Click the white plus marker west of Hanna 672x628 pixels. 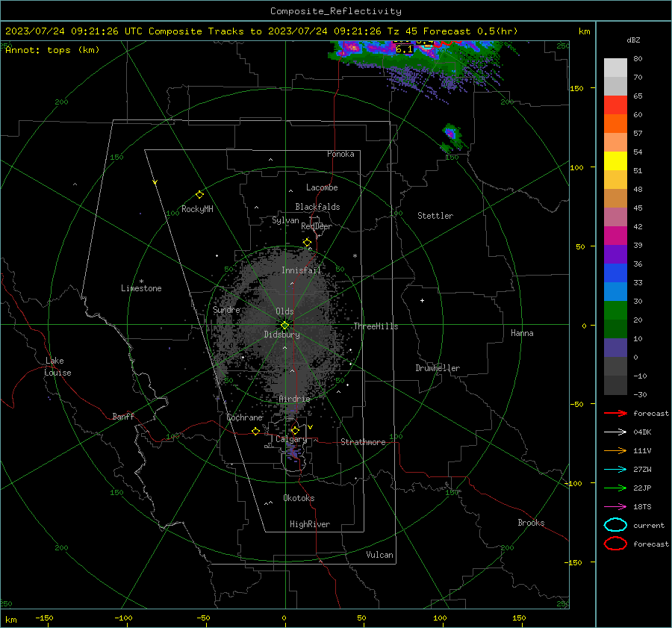(422, 300)
